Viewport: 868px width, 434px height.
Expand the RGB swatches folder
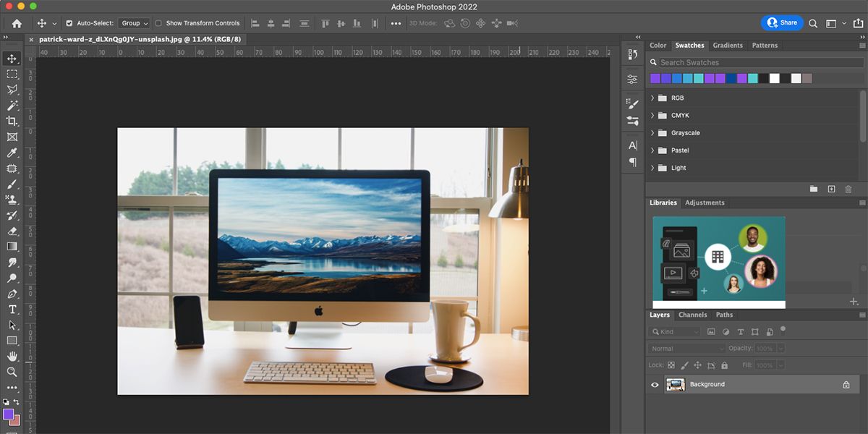652,98
